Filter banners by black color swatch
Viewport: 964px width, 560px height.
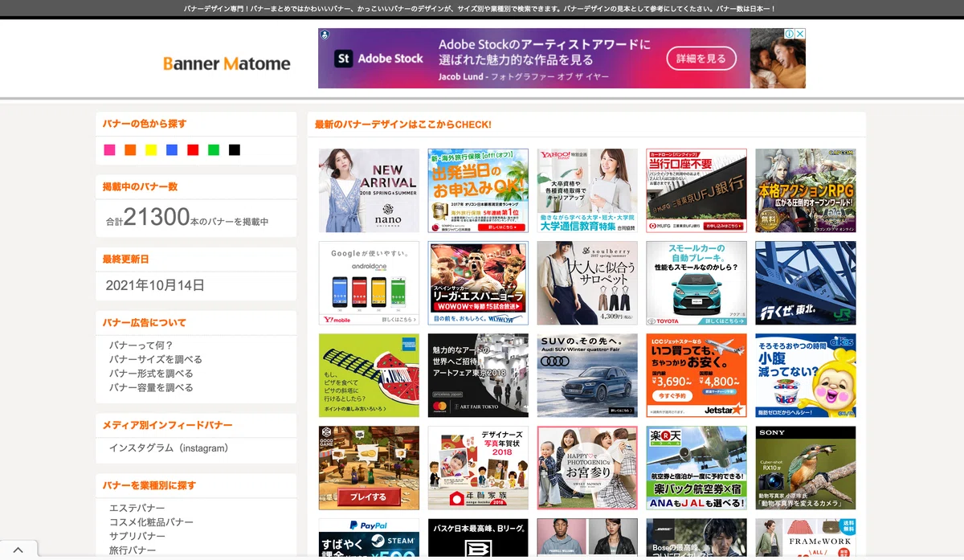[x=235, y=150]
